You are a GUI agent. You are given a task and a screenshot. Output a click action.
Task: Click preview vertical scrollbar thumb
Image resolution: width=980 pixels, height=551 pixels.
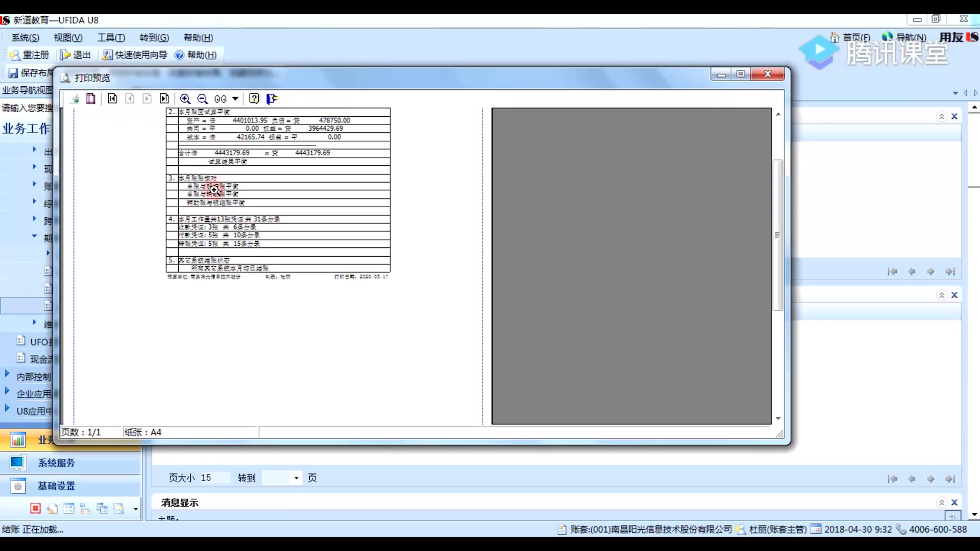point(778,235)
